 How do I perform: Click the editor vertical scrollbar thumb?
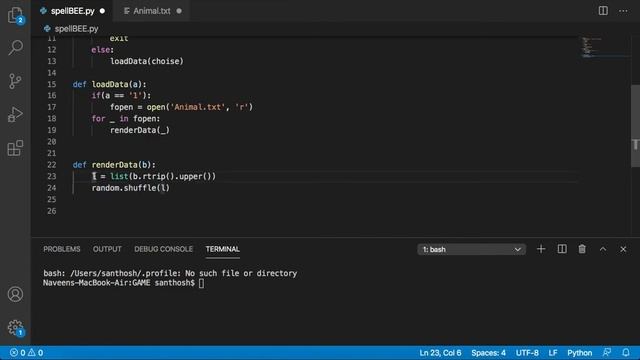pyautogui.click(x=635, y=126)
